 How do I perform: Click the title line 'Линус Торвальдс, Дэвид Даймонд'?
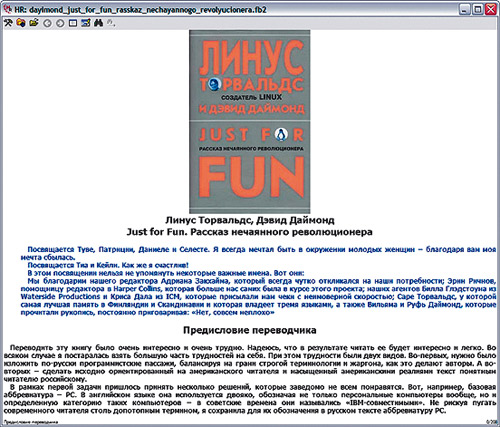(x=250, y=220)
